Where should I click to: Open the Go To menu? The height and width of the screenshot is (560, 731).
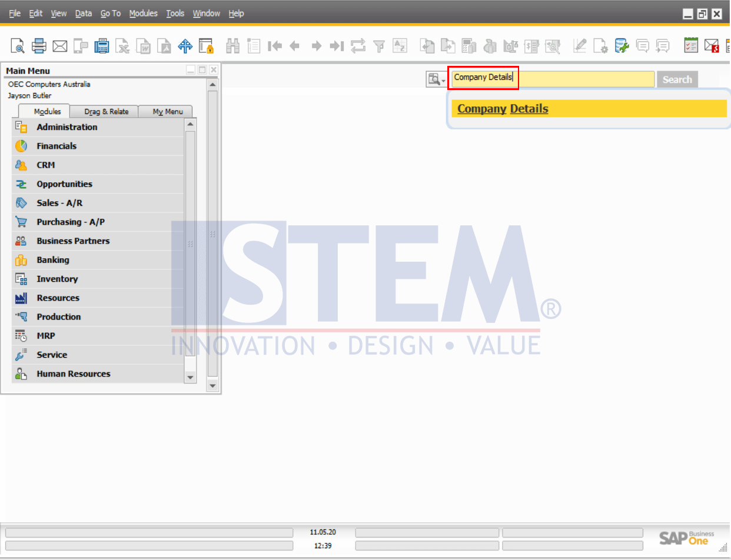[x=111, y=13]
